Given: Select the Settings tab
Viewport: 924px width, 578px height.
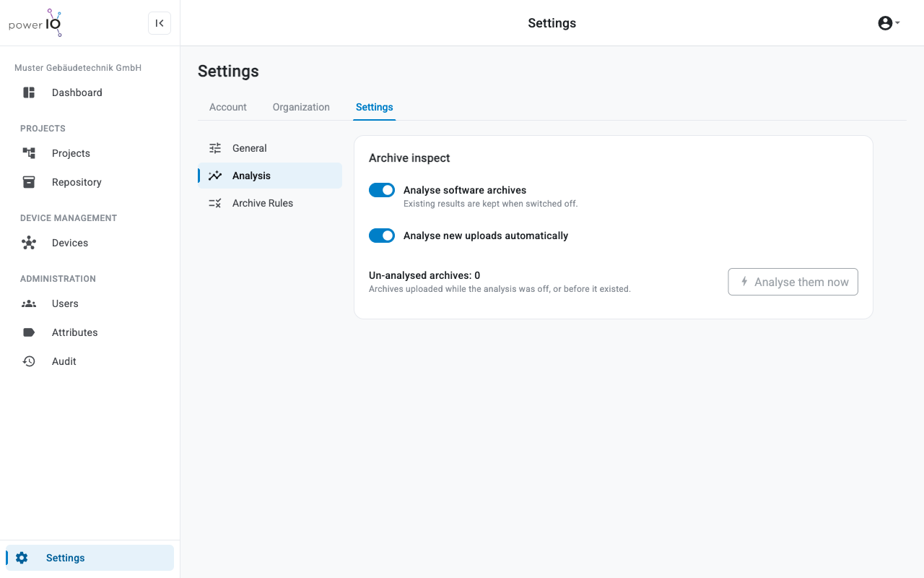Looking at the screenshot, I should click(x=375, y=107).
